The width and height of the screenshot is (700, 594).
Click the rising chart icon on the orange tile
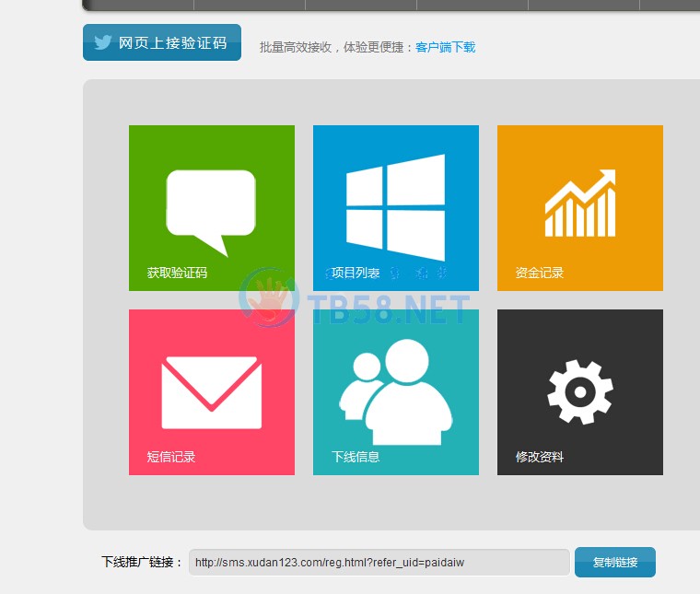pos(579,203)
